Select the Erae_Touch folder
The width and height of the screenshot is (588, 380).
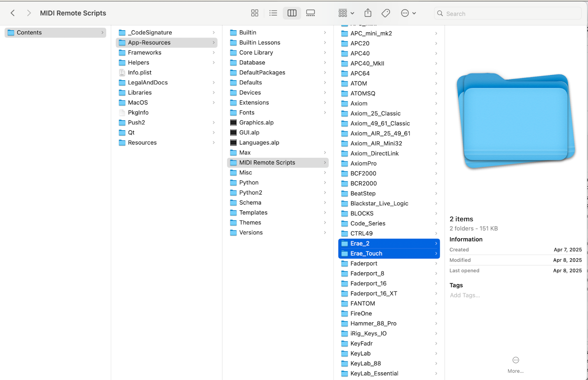tap(389, 253)
